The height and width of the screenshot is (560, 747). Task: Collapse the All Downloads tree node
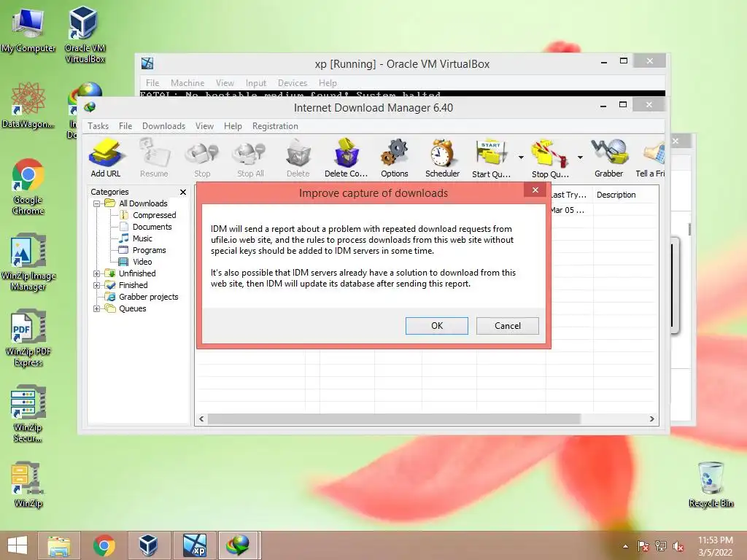coord(97,204)
